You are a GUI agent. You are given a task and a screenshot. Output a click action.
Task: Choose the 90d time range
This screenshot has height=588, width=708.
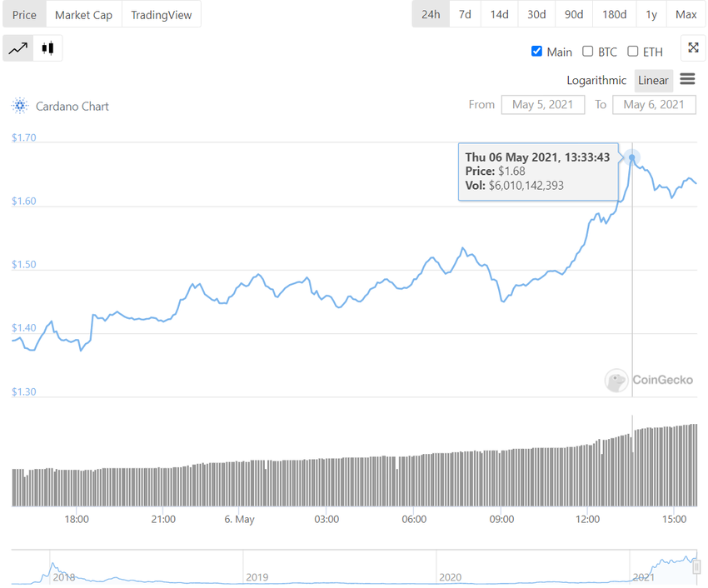(573, 14)
